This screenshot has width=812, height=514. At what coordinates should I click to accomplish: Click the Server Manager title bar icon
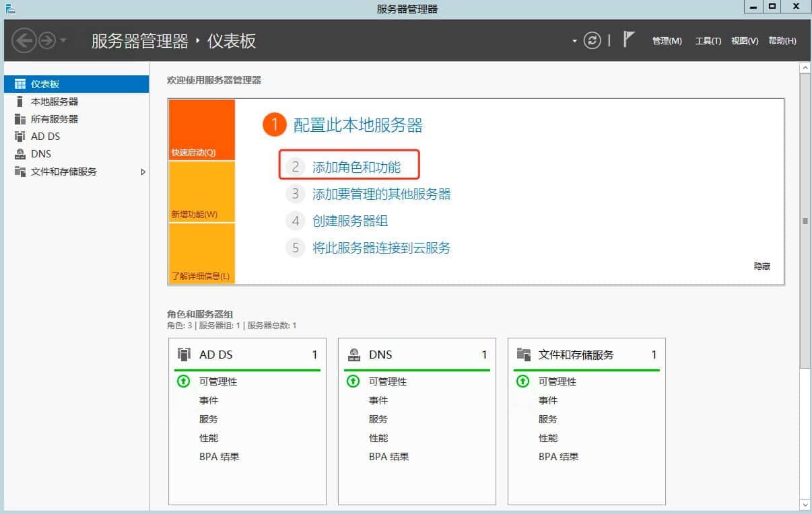10,8
